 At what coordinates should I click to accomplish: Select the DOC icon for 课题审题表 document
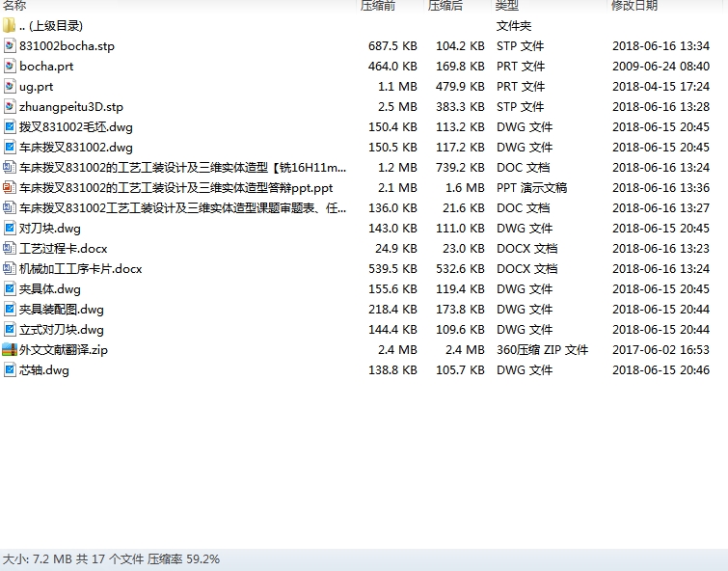tap(10, 207)
